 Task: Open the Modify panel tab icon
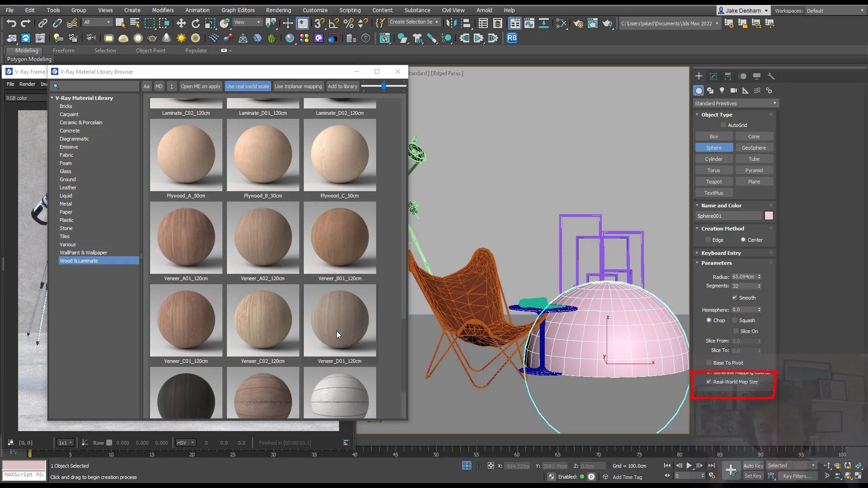[713, 76]
